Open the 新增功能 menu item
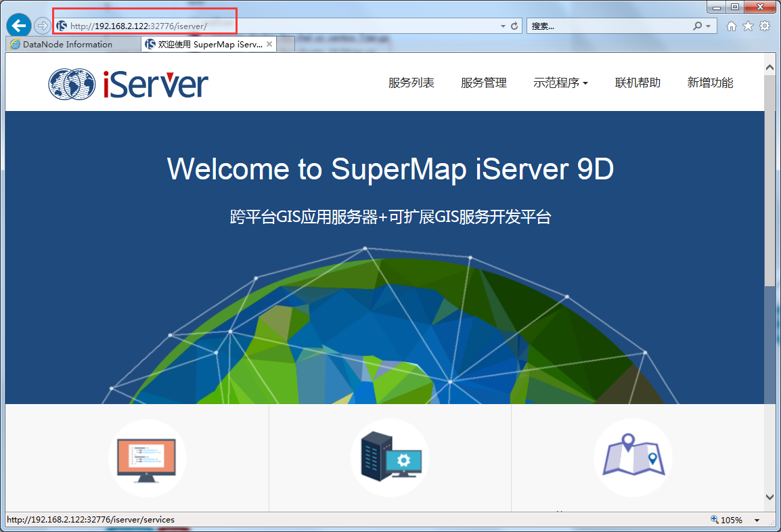Image resolution: width=781 pixels, height=532 pixels. click(710, 83)
